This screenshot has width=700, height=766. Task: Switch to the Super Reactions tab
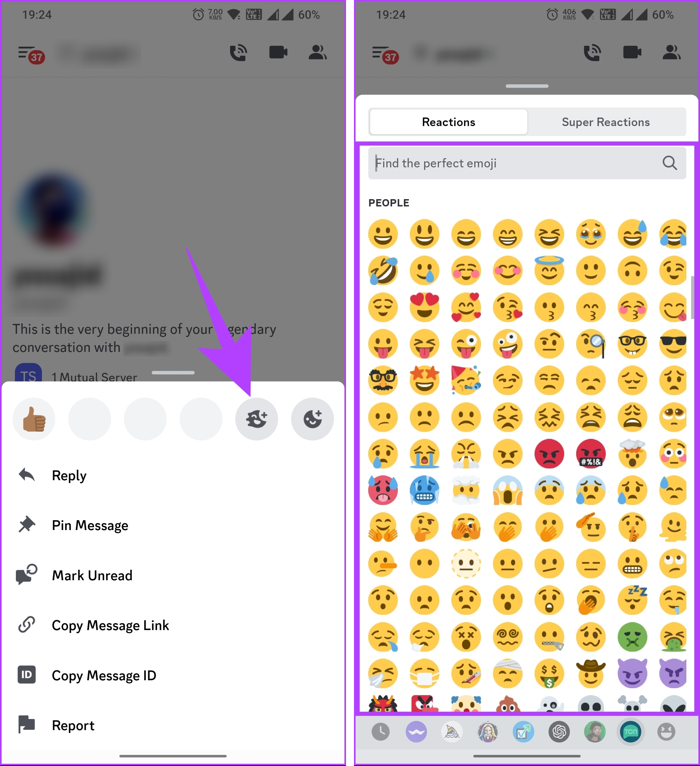tap(606, 122)
